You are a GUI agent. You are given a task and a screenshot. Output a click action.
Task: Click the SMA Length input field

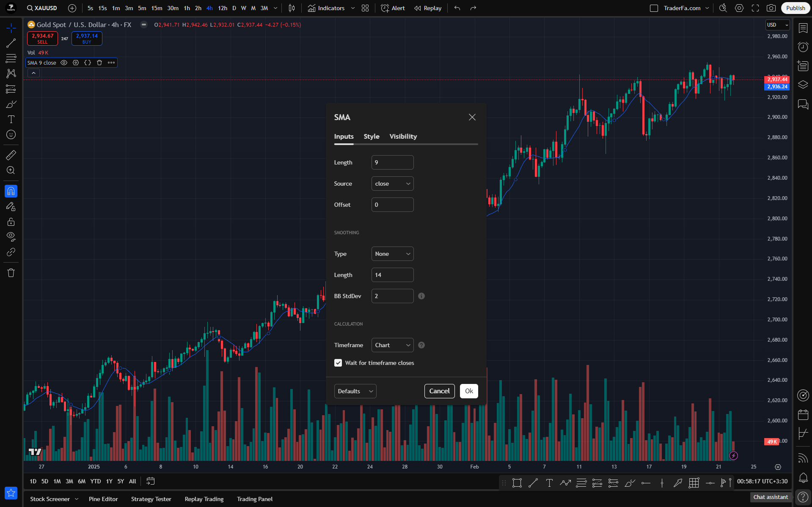click(x=392, y=162)
